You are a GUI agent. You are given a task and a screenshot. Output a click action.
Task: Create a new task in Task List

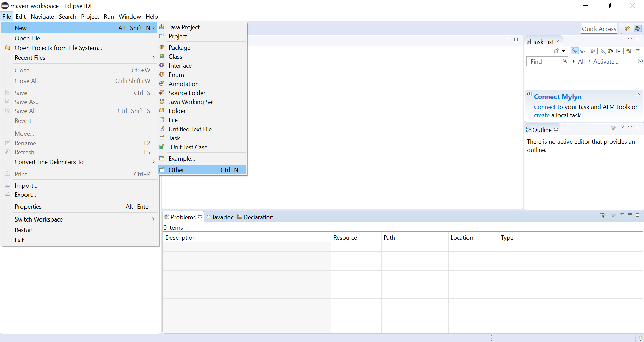coord(556,51)
